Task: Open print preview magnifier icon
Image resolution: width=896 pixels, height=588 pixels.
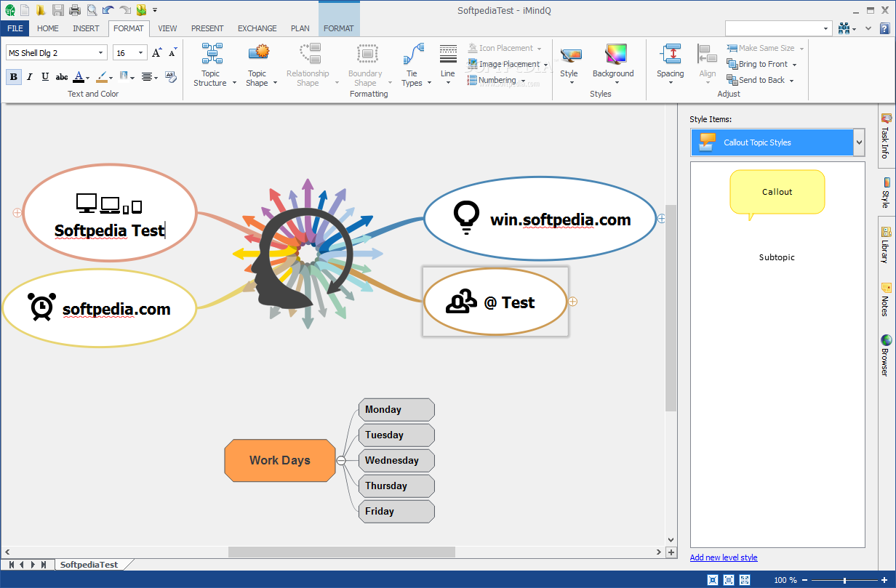Action: [92, 10]
